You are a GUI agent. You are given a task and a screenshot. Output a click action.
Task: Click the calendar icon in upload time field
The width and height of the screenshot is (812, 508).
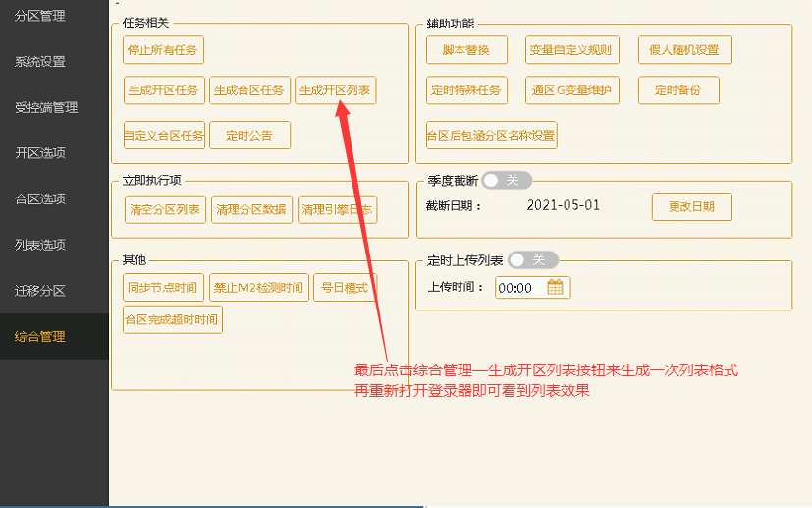tap(556, 288)
